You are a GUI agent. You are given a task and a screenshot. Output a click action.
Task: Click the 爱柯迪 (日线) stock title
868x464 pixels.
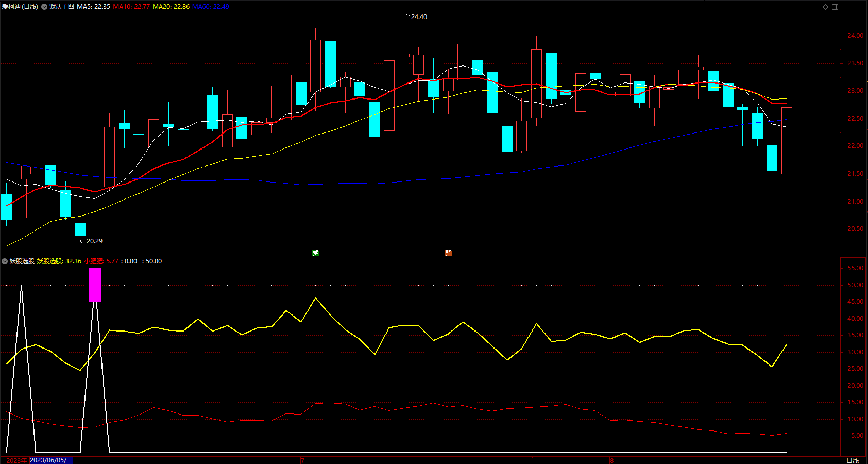(20, 7)
